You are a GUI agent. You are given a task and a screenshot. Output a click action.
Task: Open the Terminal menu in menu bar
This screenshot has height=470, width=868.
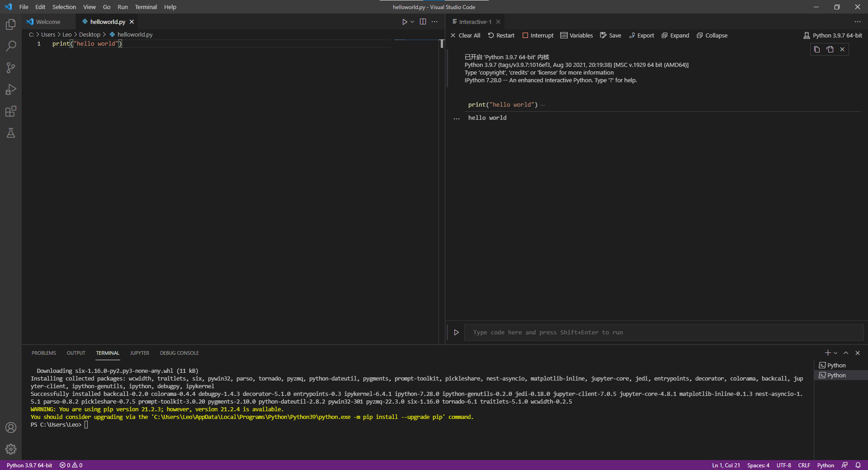pyautogui.click(x=146, y=7)
